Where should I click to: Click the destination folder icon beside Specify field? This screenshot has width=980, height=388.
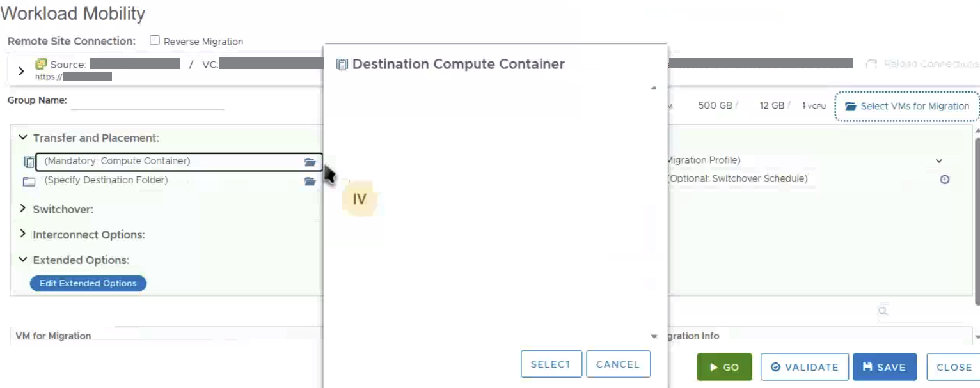29,182
